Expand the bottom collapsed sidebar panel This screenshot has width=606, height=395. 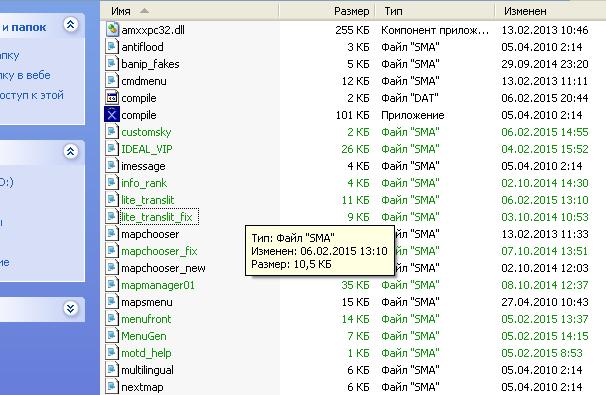pyautogui.click(x=70, y=308)
